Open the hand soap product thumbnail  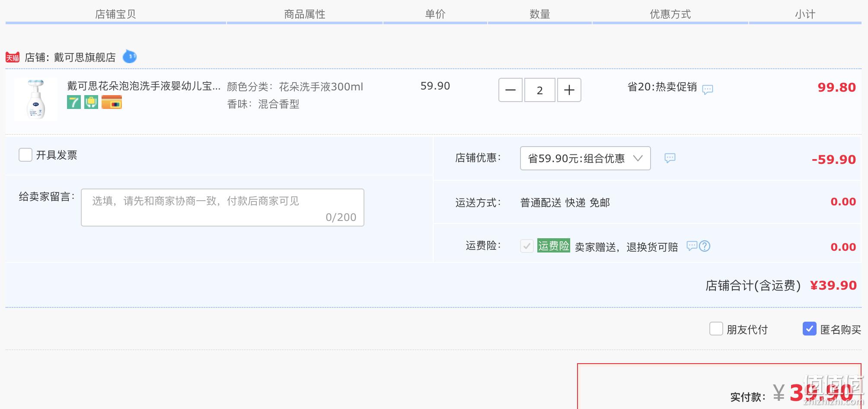[36, 99]
